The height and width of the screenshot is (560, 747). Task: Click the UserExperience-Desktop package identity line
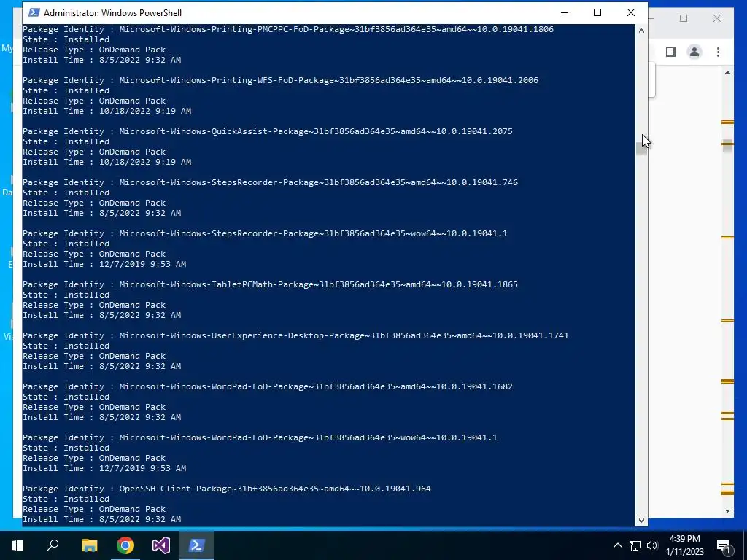pos(296,335)
